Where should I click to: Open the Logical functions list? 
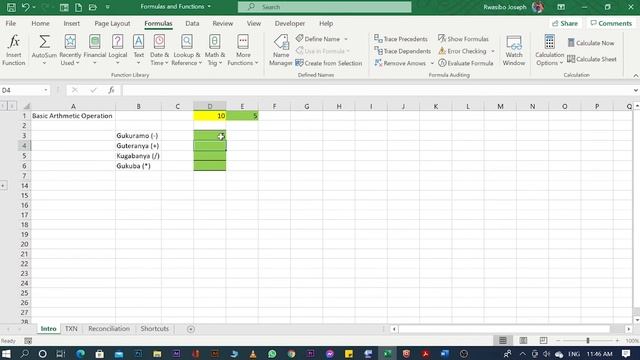pyautogui.click(x=118, y=50)
